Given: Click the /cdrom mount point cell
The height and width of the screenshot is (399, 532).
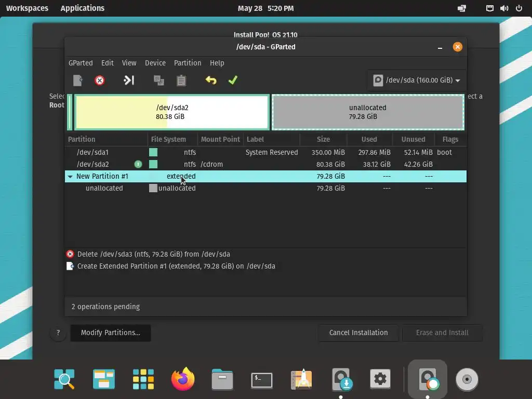Looking at the screenshot, I should pyautogui.click(x=212, y=164).
